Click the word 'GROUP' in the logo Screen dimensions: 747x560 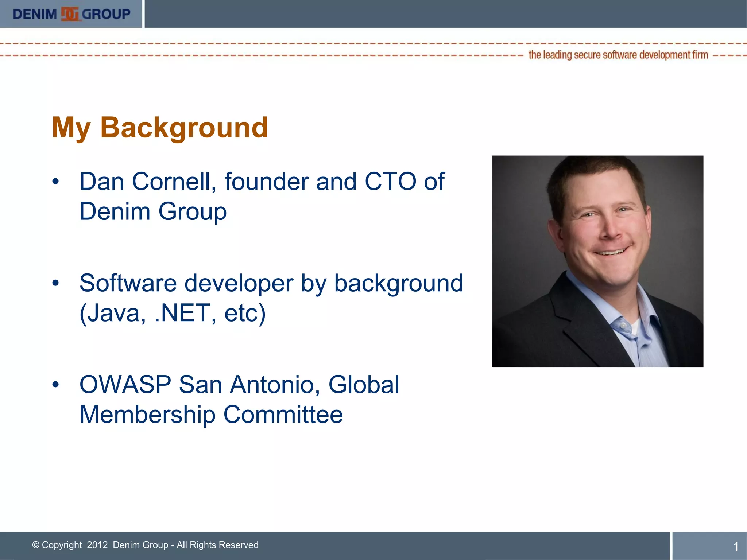coord(106,14)
